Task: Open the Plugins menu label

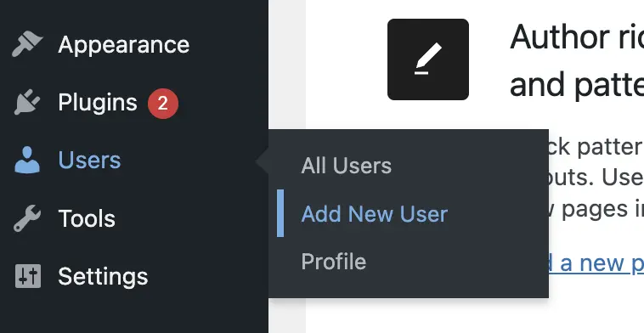Action: (x=98, y=102)
